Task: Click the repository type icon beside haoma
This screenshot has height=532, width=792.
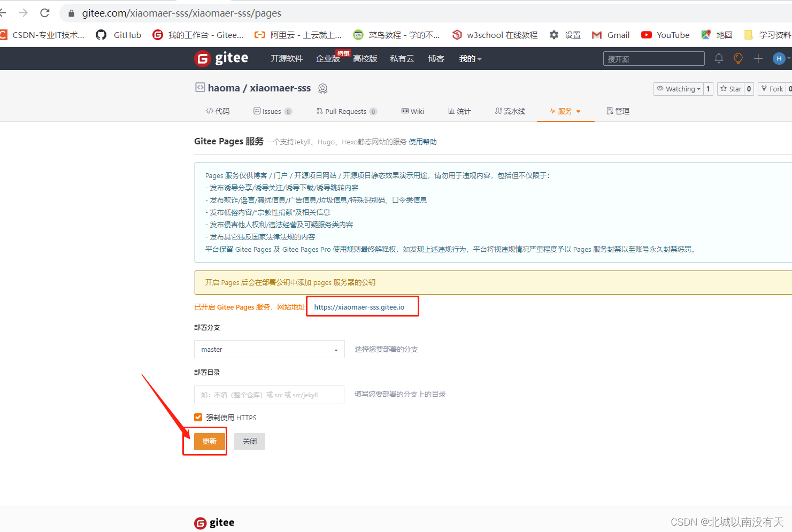Action: (x=200, y=87)
